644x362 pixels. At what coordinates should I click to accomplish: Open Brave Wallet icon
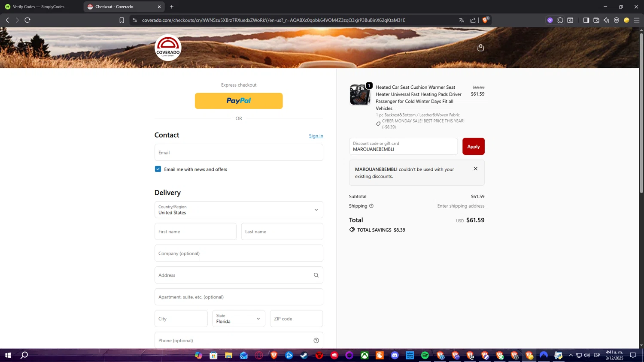[596, 20]
